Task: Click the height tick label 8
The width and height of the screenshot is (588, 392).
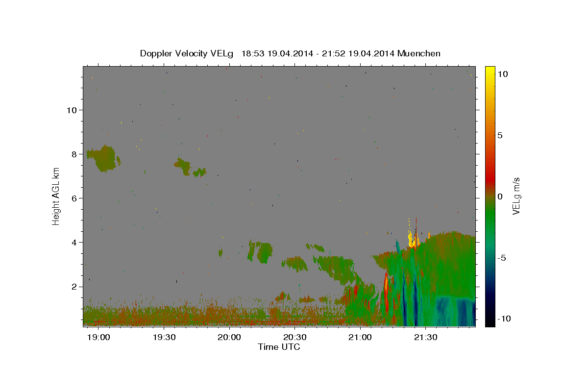Action: (74, 154)
